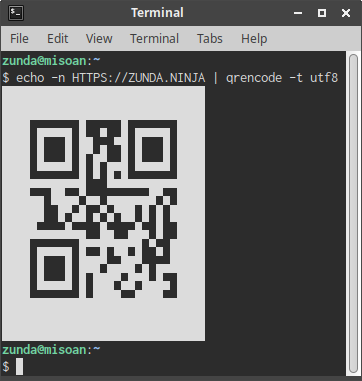Click the 'utf8' argument text

tap(324, 78)
